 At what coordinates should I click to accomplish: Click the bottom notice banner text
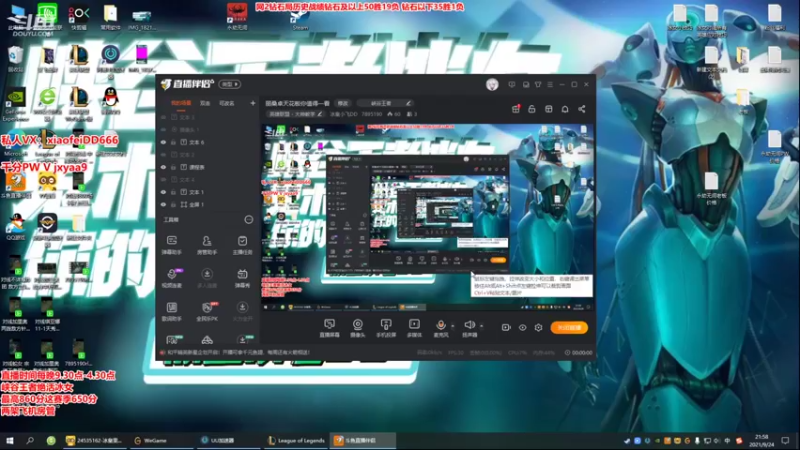pos(238,353)
